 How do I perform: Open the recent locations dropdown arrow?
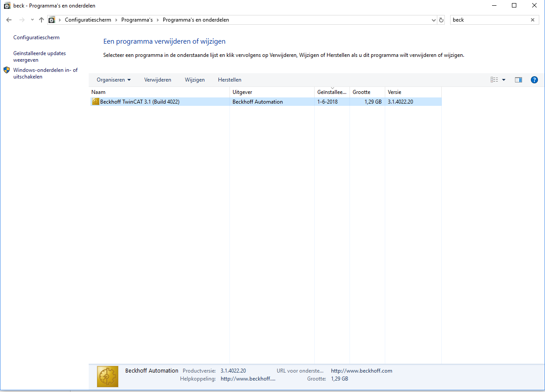tap(32, 20)
